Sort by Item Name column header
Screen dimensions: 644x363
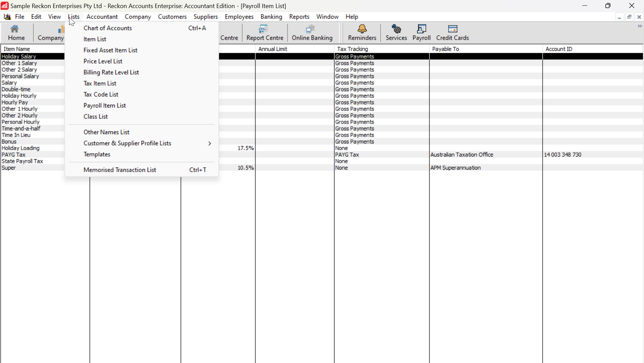pos(33,49)
